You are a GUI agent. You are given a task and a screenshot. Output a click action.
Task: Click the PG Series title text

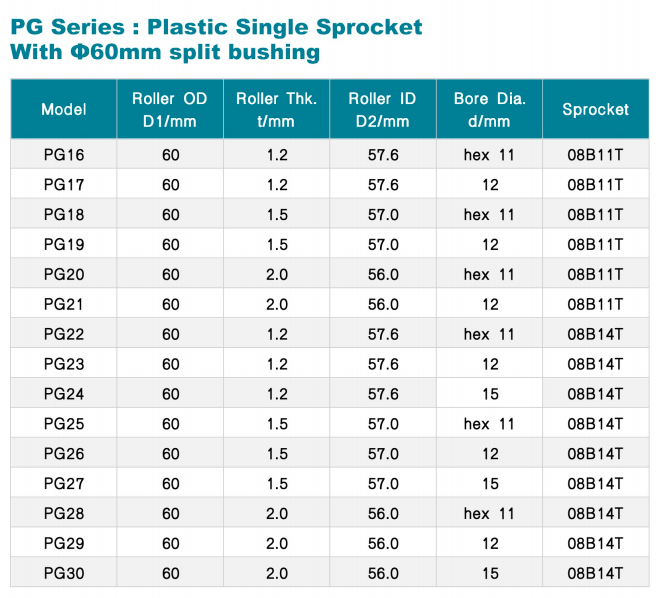click(216, 26)
